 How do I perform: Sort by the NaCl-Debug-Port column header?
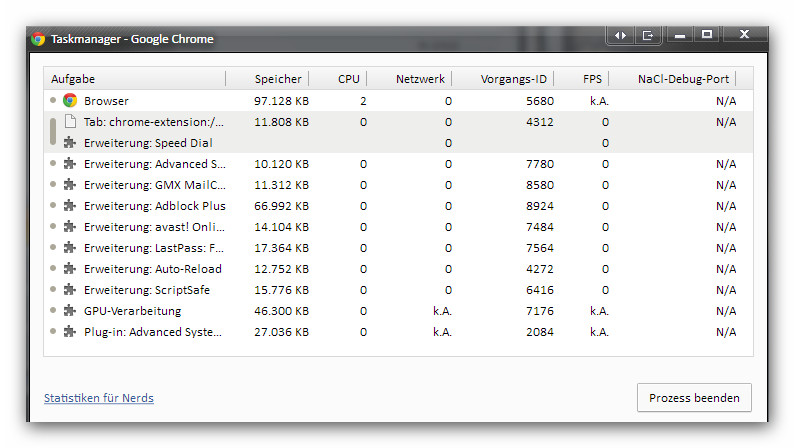click(x=672, y=79)
